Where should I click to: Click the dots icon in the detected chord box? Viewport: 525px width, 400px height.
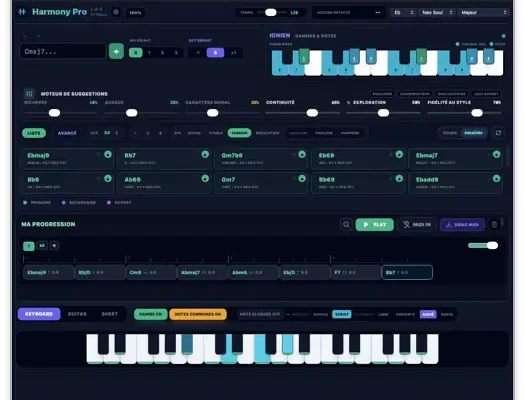378,13
